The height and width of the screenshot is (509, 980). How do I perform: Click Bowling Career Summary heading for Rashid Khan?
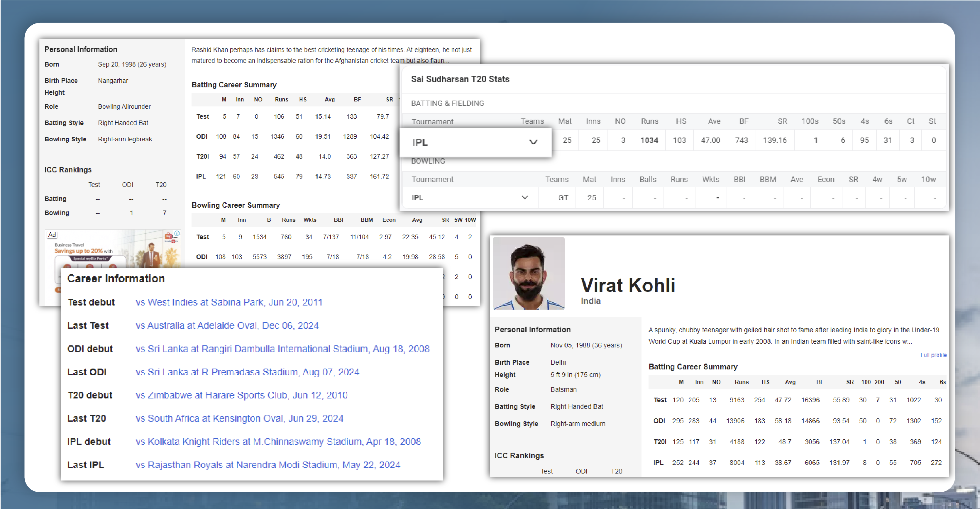(x=236, y=205)
